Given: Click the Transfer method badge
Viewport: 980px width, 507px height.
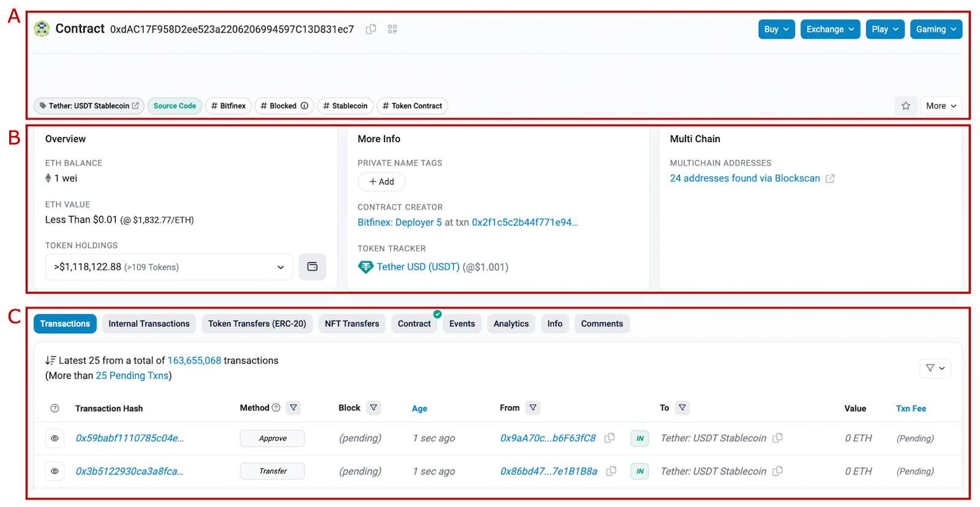Looking at the screenshot, I should [273, 471].
